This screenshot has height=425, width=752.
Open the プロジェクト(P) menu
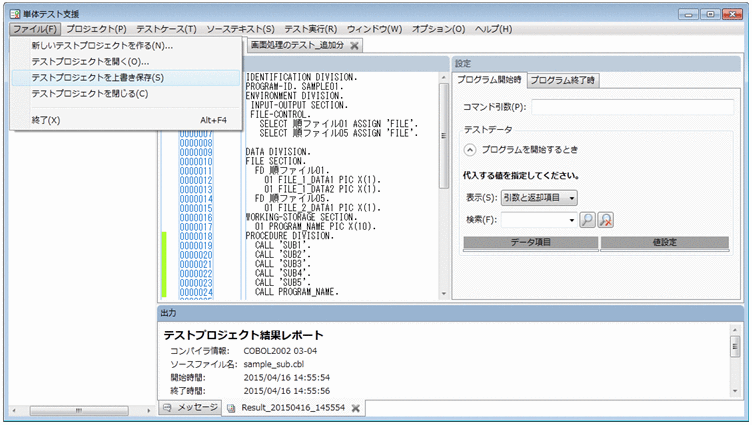pos(96,29)
